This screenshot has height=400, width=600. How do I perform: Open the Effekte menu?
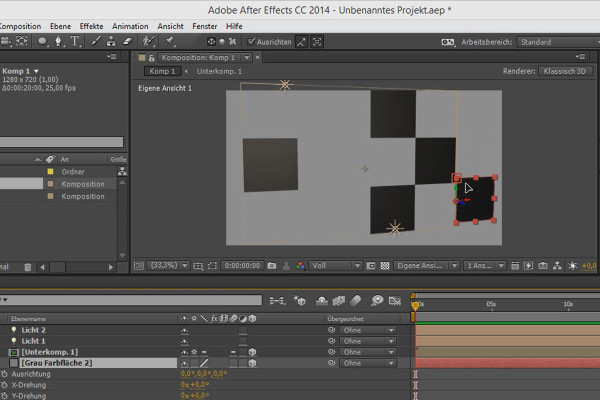(91, 26)
